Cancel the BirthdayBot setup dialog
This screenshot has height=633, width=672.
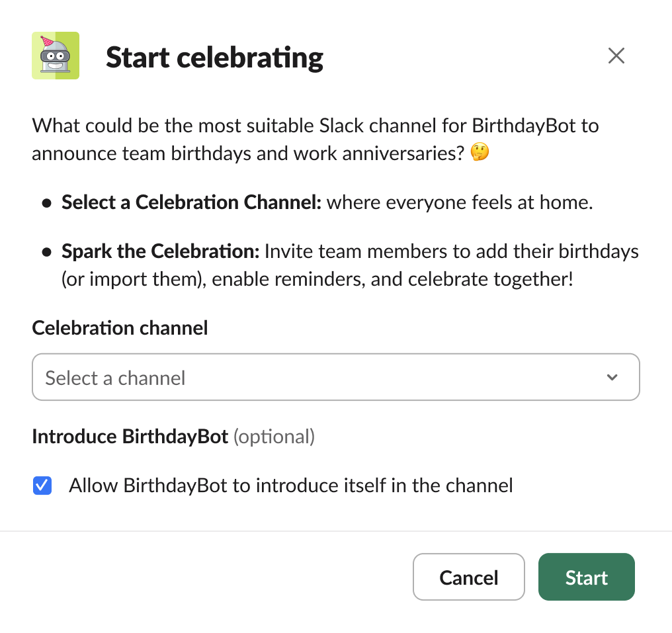pyautogui.click(x=468, y=577)
